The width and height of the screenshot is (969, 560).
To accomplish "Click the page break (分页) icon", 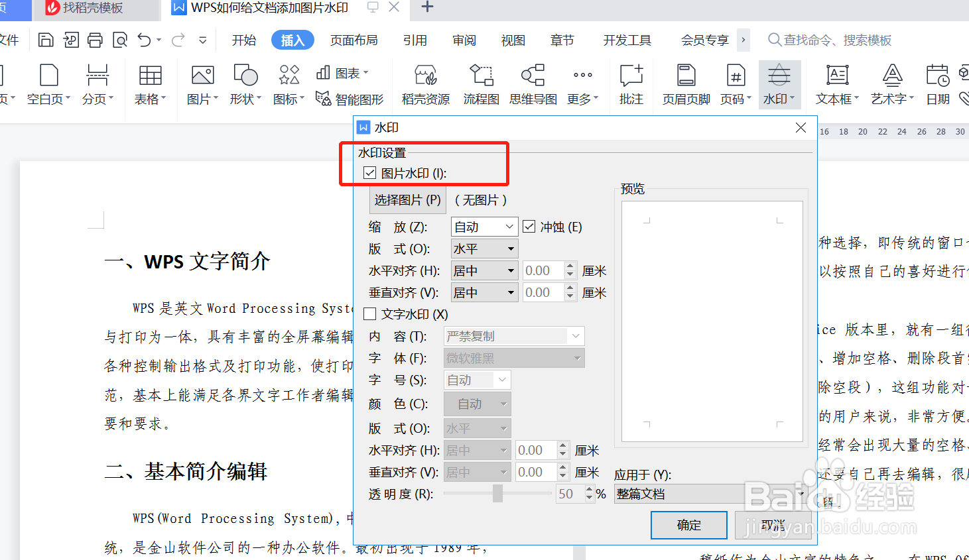I will tap(97, 76).
